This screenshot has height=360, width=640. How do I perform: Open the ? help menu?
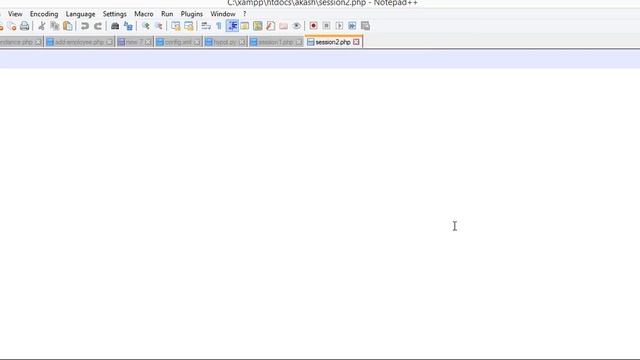244,14
